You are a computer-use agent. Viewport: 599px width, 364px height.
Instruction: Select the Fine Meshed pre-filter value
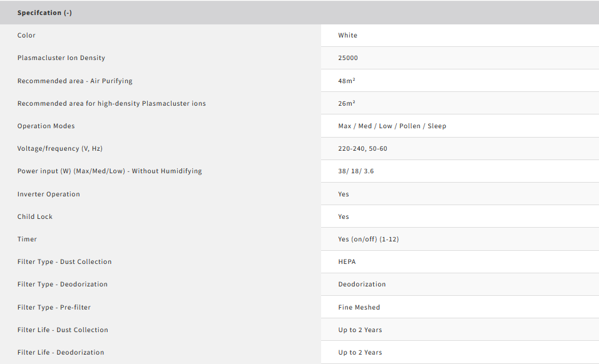click(359, 307)
